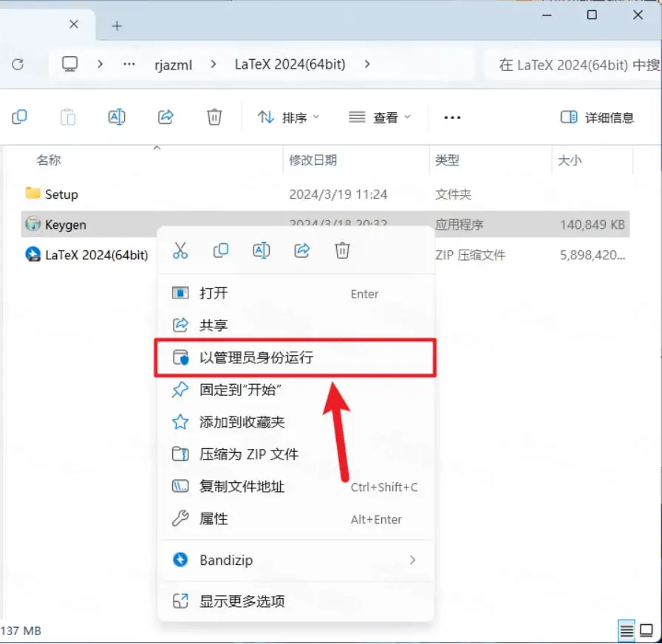
Task: Click the Delete trash icon in toolbar
Action: [214, 117]
